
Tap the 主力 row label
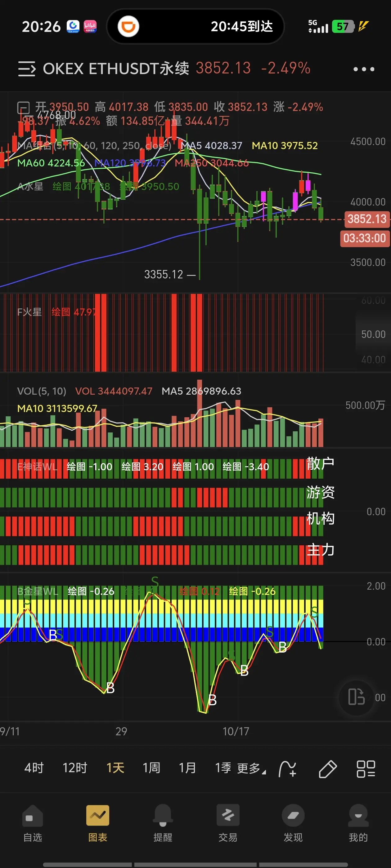pyautogui.click(x=321, y=550)
